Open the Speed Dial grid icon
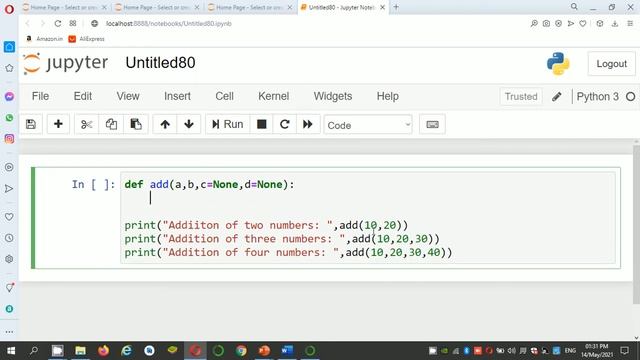The width and height of the screenshot is (640, 360). tap(73, 23)
